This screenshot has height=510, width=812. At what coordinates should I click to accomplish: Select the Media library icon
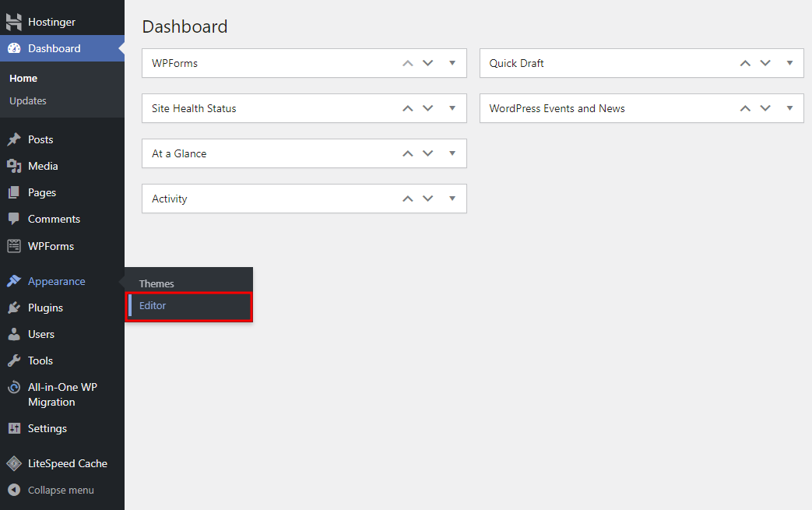(15, 166)
